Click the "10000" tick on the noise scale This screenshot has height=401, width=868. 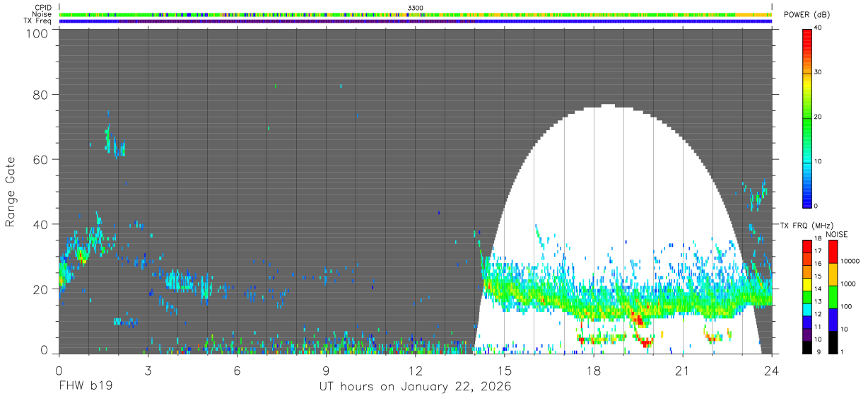(850, 262)
